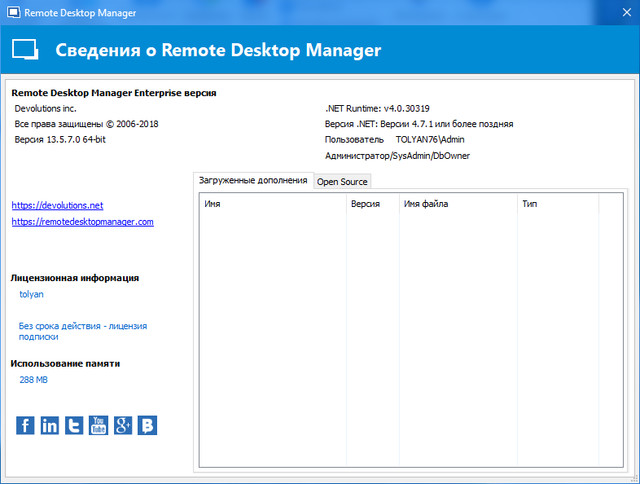Launch the YouTube channel icon
Image resolution: width=640 pixels, height=484 pixels.
[x=98, y=425]
